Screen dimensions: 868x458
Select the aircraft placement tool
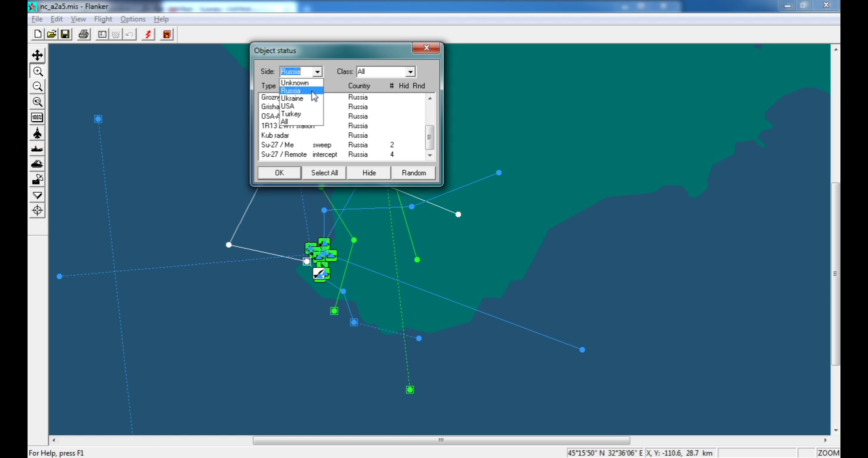click(x=37, y=134)
